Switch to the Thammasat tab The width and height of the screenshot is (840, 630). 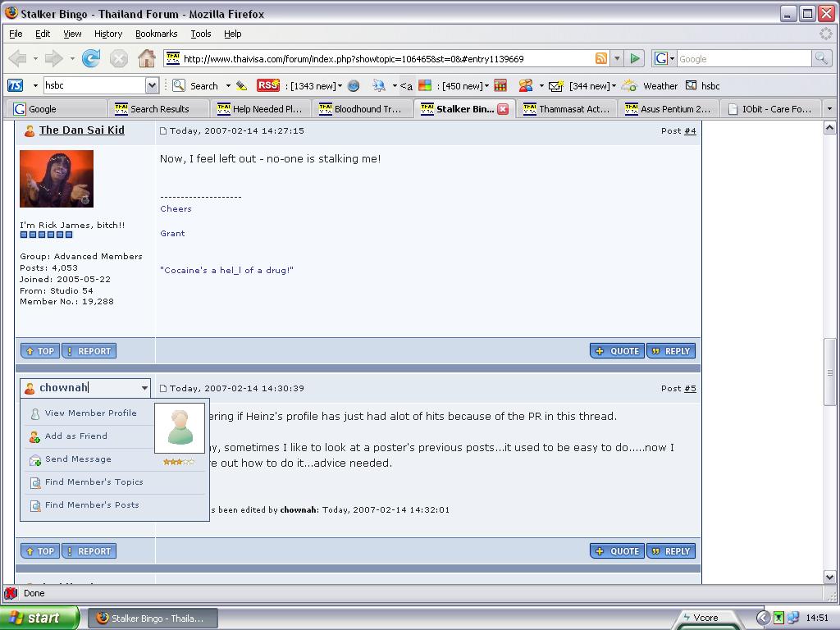[567, 108]
